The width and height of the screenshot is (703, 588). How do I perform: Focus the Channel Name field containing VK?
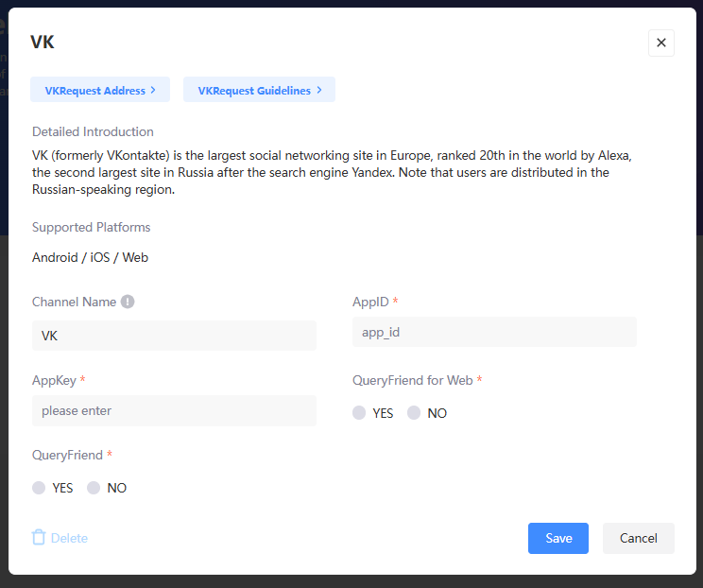point(174,336)
